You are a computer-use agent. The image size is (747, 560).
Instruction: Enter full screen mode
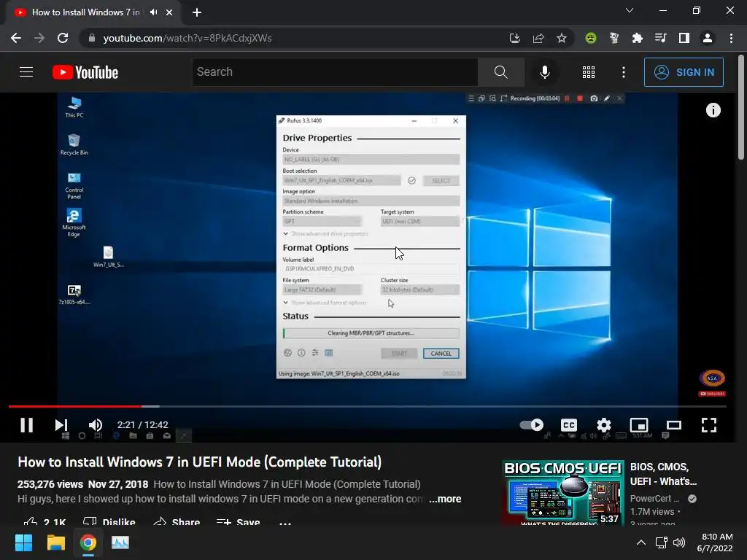pyautogui.click(x=709, y=425)
